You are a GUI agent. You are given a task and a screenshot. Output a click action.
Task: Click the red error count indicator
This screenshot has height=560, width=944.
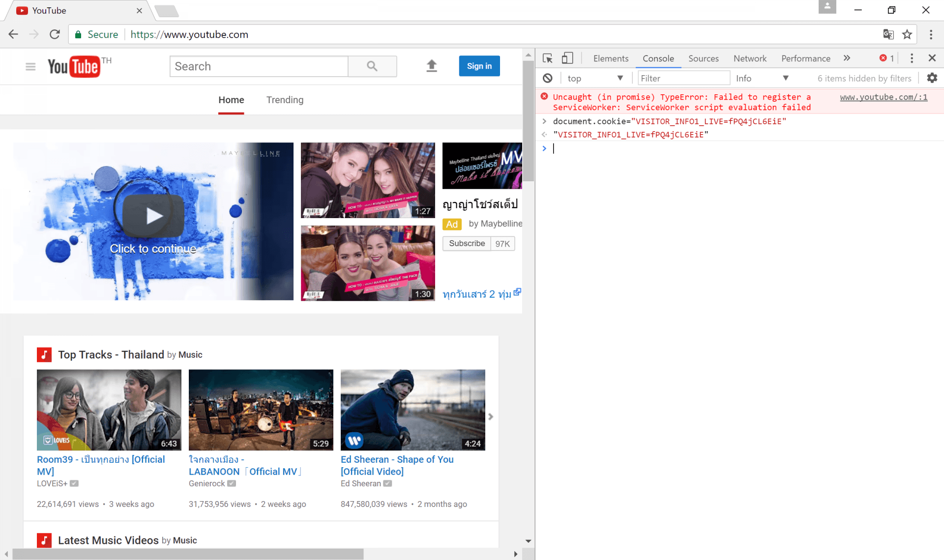tap(887, 58)
